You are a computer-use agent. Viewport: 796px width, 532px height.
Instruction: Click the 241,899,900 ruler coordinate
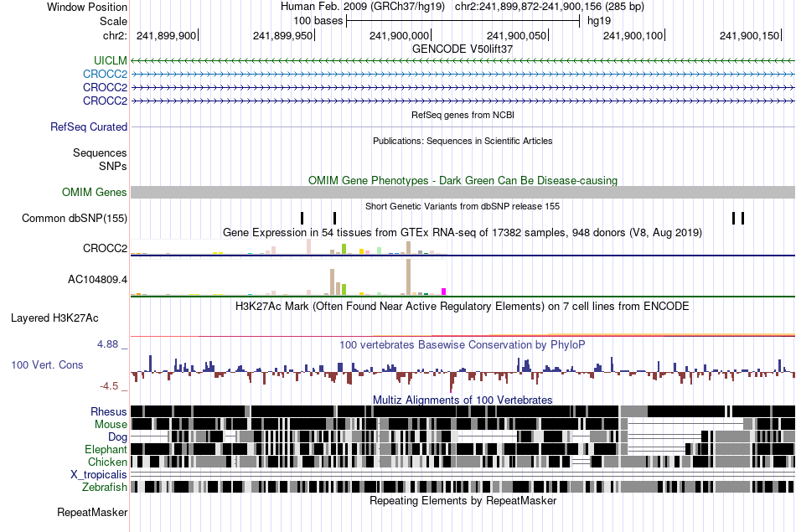[x=166, y=35]
